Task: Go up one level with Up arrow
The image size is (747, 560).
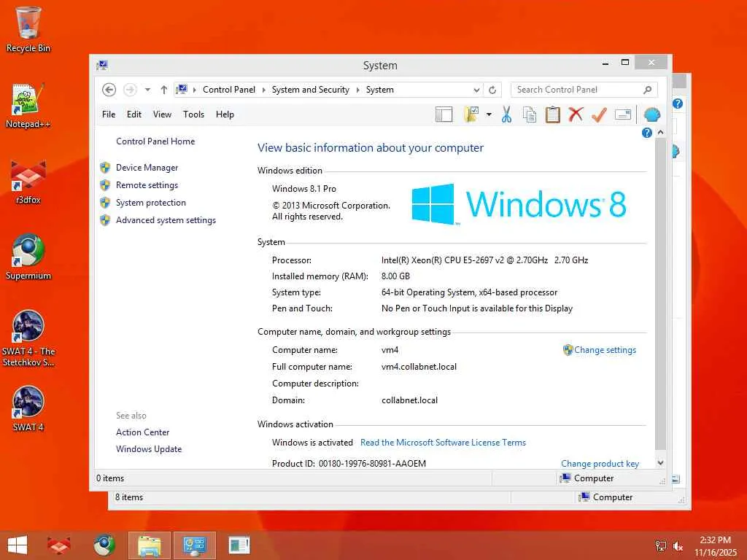Action: [x=164, y=90]
